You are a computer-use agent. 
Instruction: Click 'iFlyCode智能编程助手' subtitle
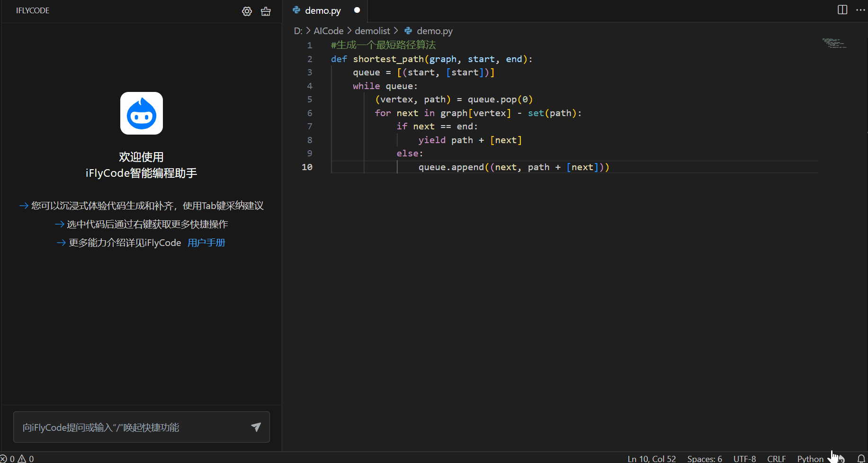[141, 173]
